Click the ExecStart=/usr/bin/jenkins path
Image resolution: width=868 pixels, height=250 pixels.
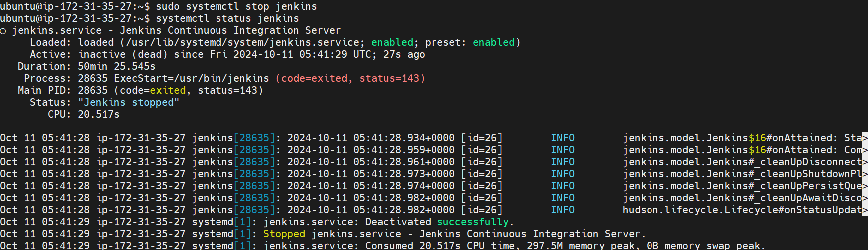[192, 79]
